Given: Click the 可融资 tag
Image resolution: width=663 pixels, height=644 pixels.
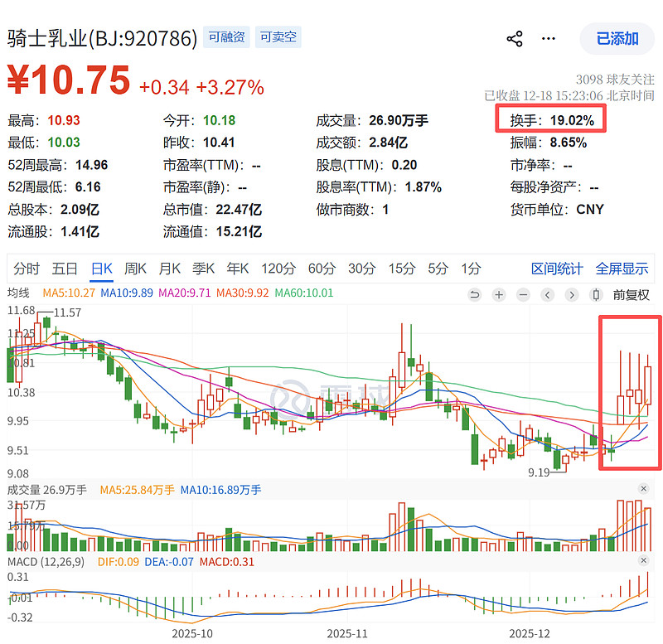Looking at the screenshot, I should tap(226, 37).
